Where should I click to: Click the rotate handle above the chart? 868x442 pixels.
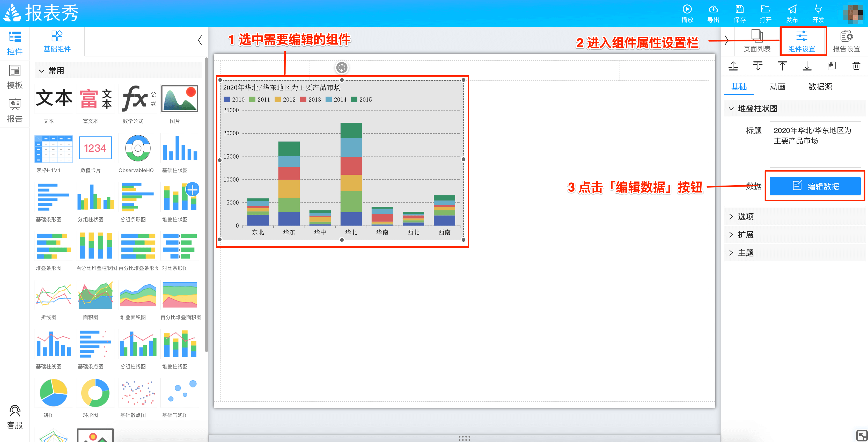coord(342,67)
